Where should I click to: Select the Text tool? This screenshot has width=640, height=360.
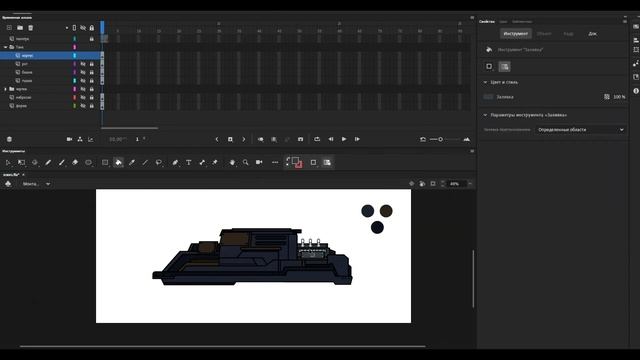pos(189,162)
